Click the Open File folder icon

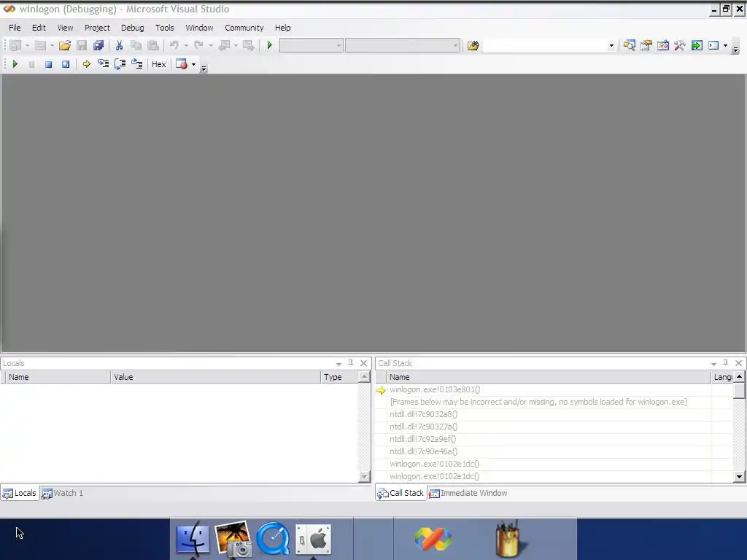[x=65, y=45]
